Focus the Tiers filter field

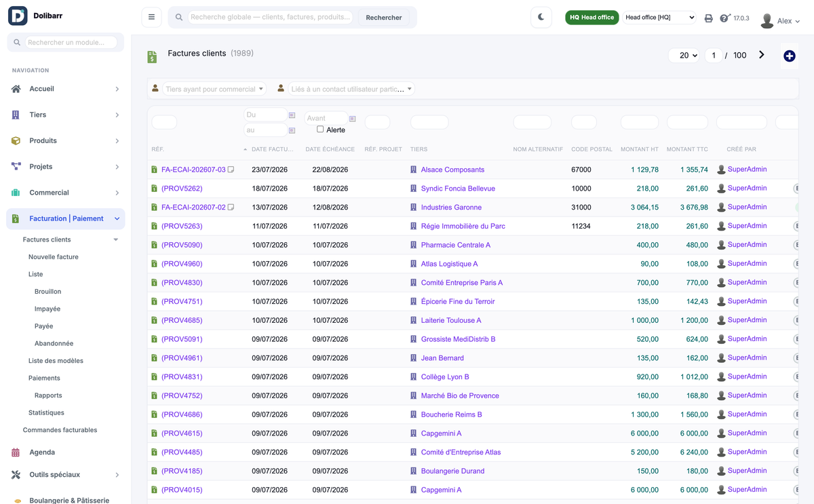click(429, 122)
